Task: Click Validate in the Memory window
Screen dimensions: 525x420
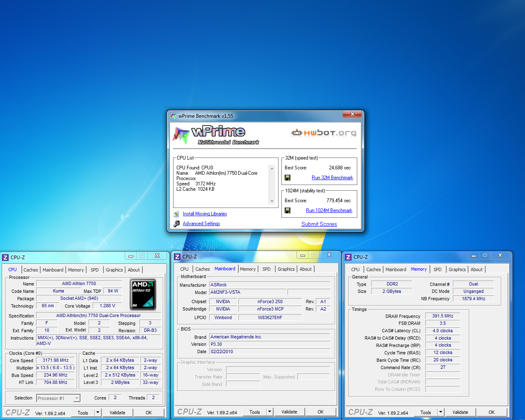Action: click(x=461, y=412)
